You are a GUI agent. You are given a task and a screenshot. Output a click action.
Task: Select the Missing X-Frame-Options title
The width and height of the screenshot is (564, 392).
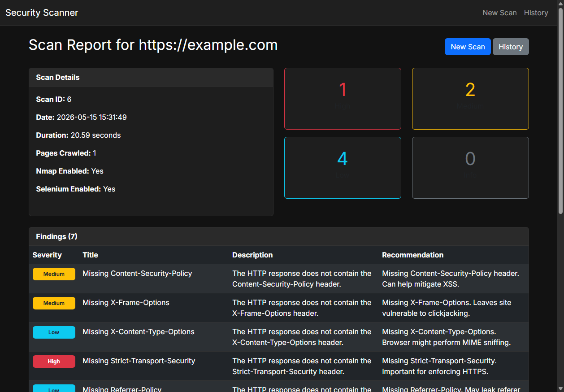coord(126,302)
